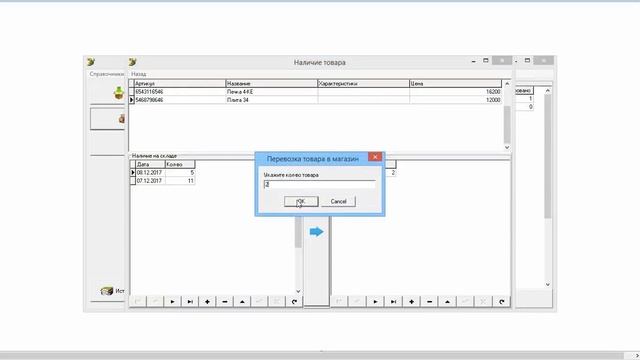This screenshot has width=640, height=360.
Task: Click scroll-up arrow of products grid
Action: [507, 84]
